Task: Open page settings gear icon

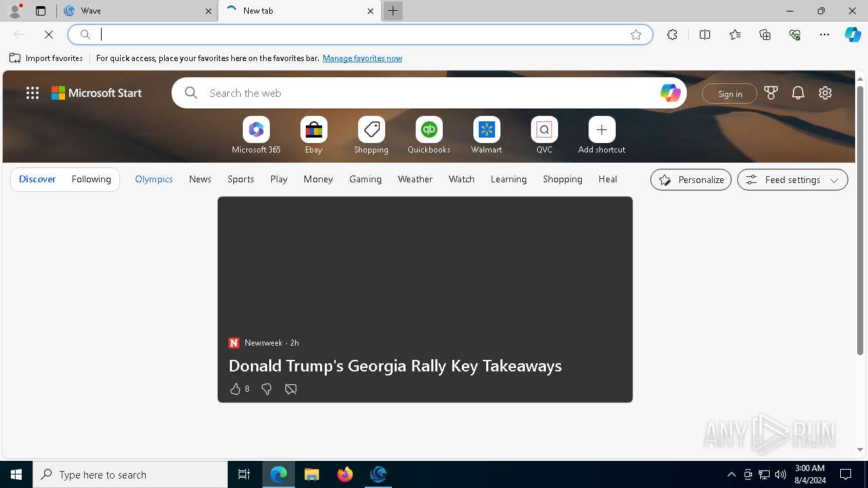Action: coord(825,93)
